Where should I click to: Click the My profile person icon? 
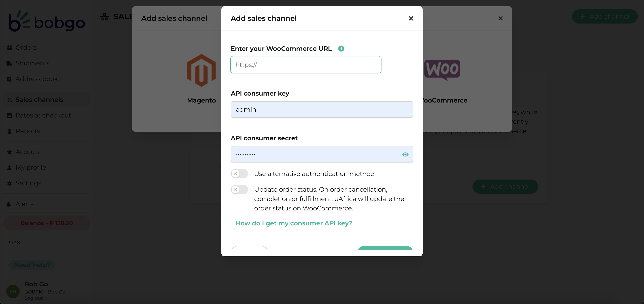9,168
